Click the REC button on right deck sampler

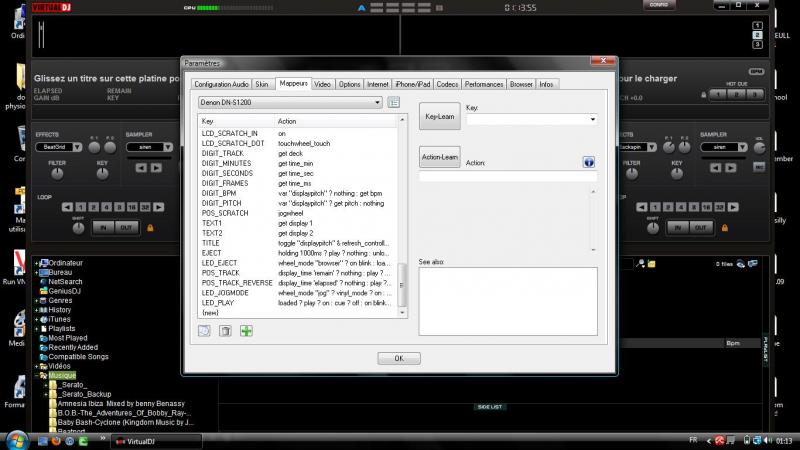(759, 167)
